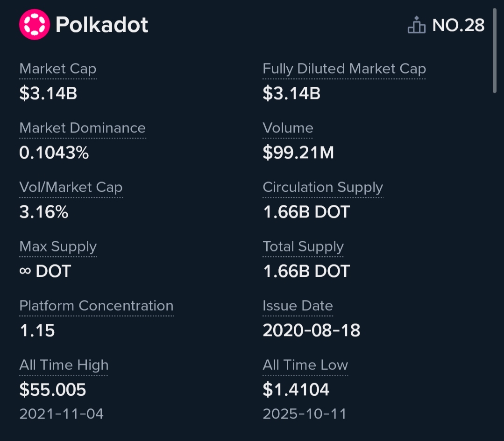504x441 pixels.
Task: Tap the All Time Low label
Action: [x=305, y=365]
